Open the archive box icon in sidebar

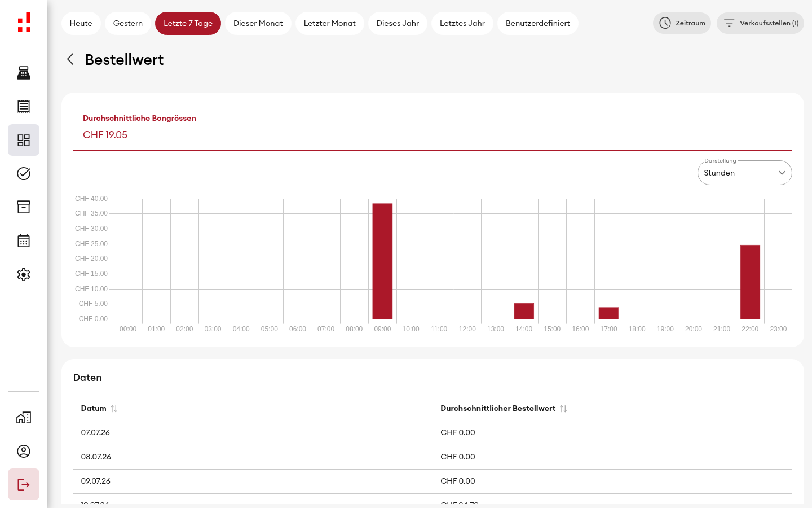[x=24, y=207]
